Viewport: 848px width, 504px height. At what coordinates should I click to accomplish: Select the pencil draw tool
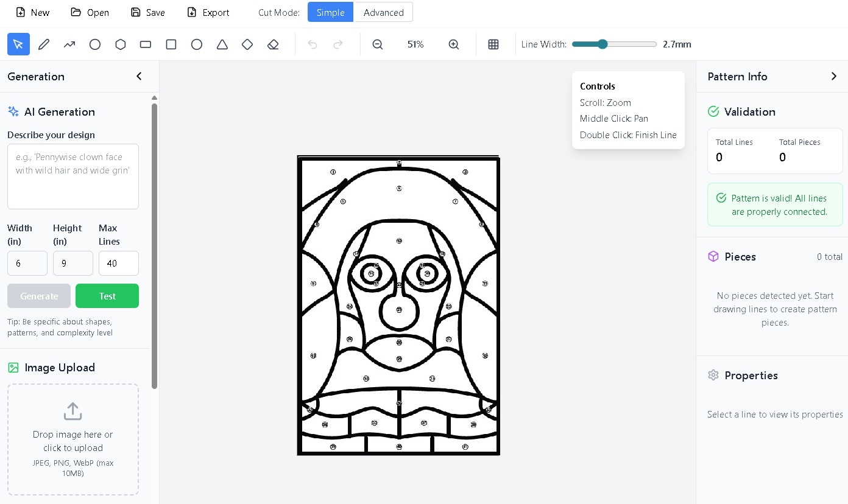coord(44,44)
